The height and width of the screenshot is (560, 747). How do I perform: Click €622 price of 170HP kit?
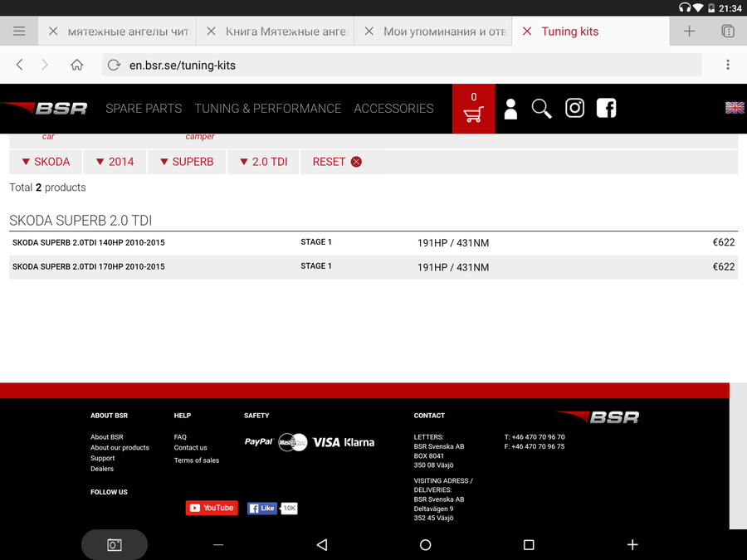(723, 266)
